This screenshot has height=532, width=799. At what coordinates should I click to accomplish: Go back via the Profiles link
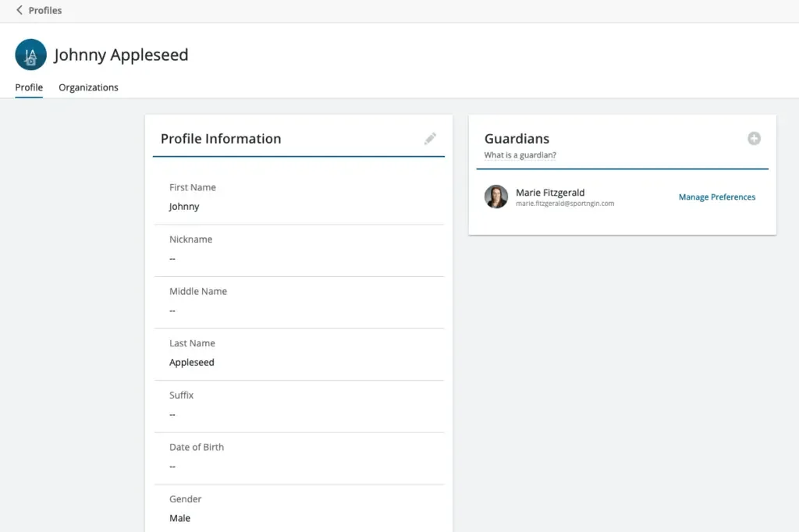pyautogui.click(x=44, y=10)
